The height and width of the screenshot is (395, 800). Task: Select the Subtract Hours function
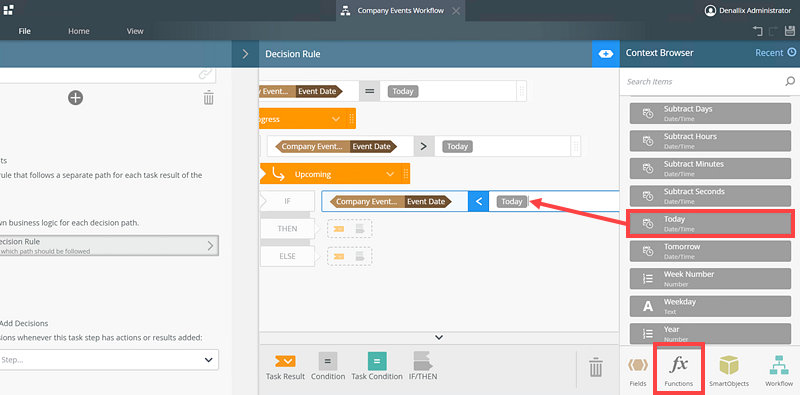pyautogui.click(x=710, y=140)
